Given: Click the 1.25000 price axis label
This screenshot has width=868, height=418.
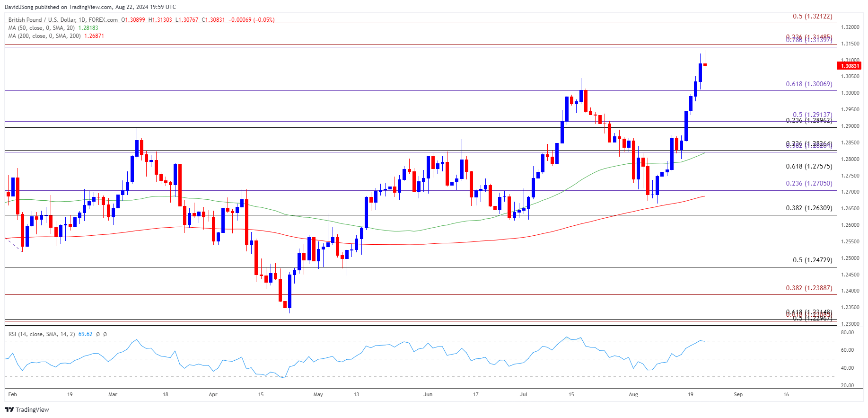Looking at the screenshot, I should coord(850,258).
